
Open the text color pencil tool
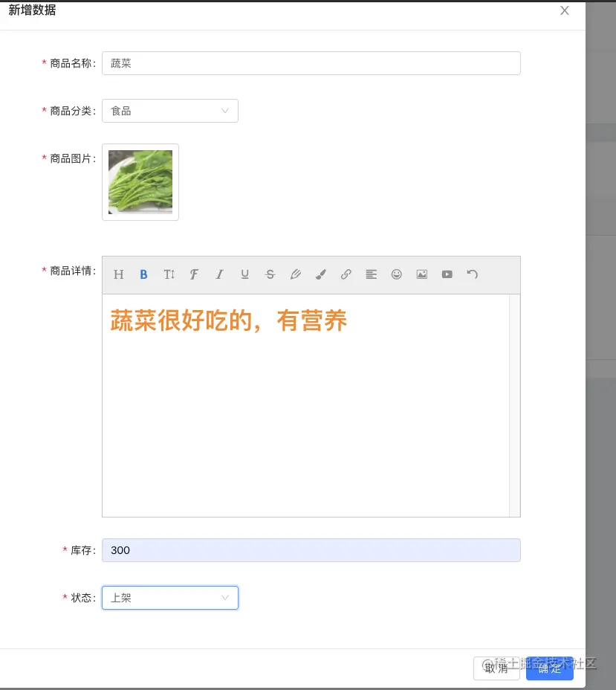[x=296, y=274]
